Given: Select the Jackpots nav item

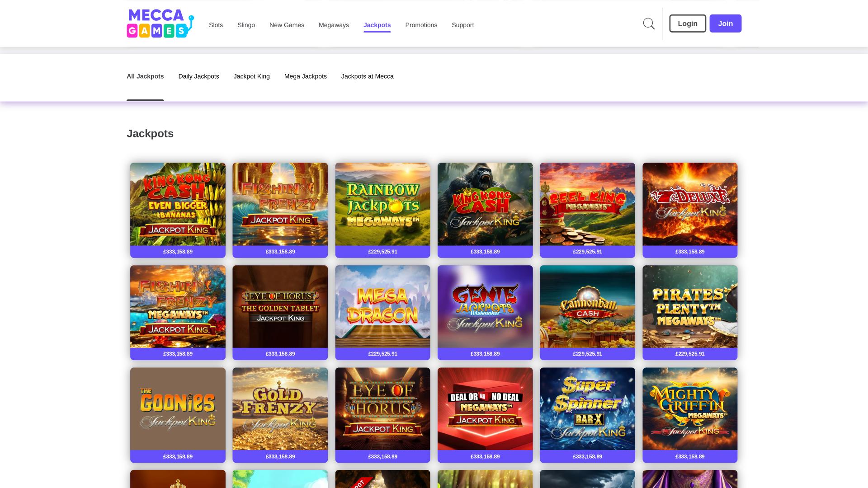Looking at the screenshot, I should click(377, 25).
